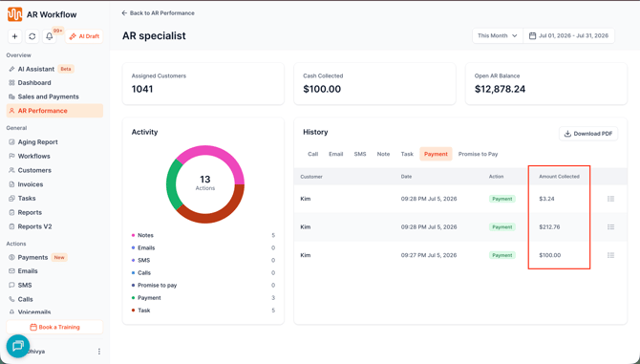640x364 pixels.
Task: Open the This Month dropdown
Action: [x=497, y=36]
